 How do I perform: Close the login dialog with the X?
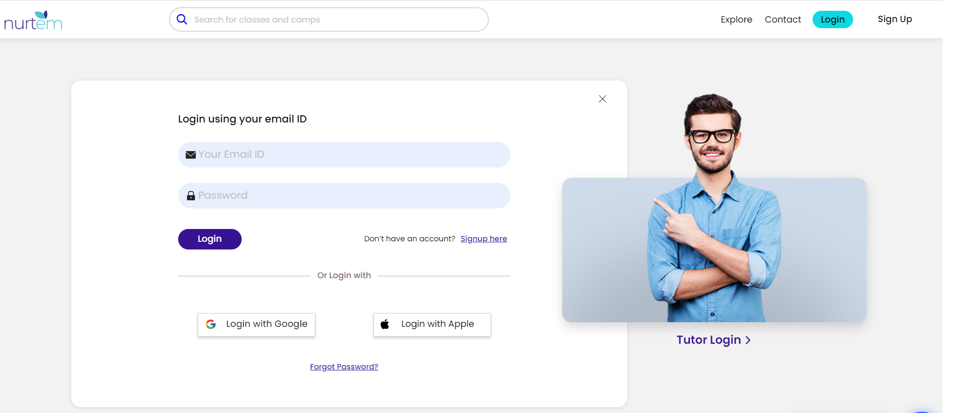[x=602, y=99]
